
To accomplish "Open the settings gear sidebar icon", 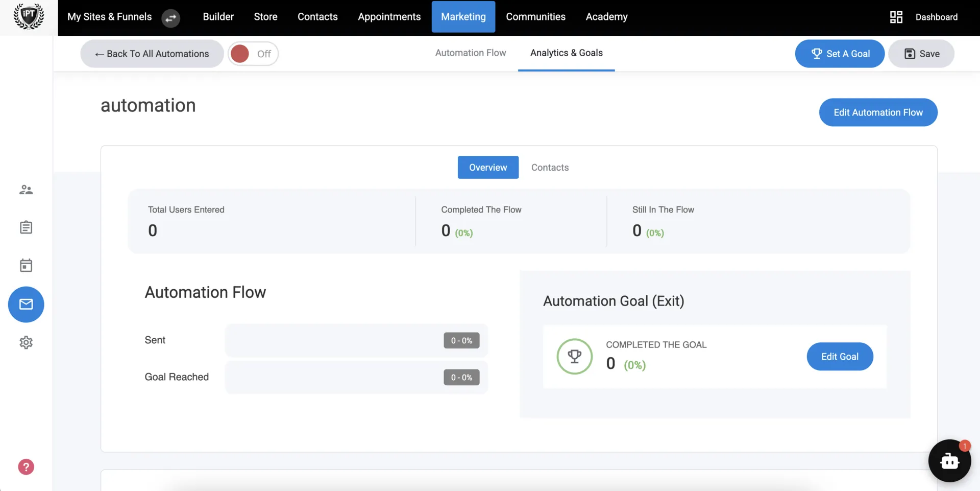I will click(x=26, y=342).
